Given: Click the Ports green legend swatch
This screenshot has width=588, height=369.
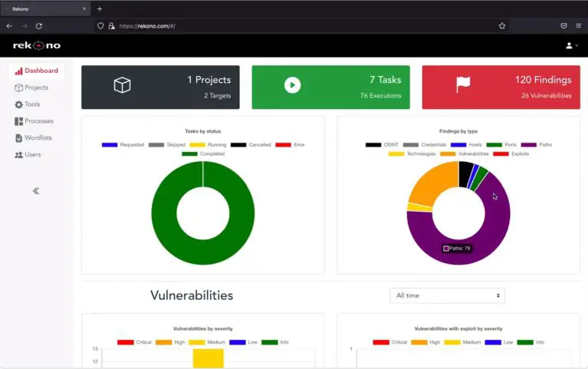Looking at the screenshot, I should pos(494,144).
